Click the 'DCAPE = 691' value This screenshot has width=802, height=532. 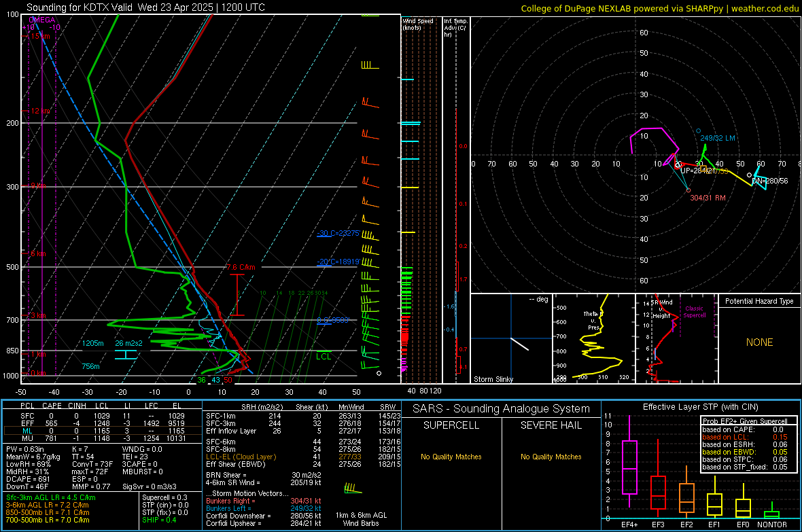click(28, 479)
